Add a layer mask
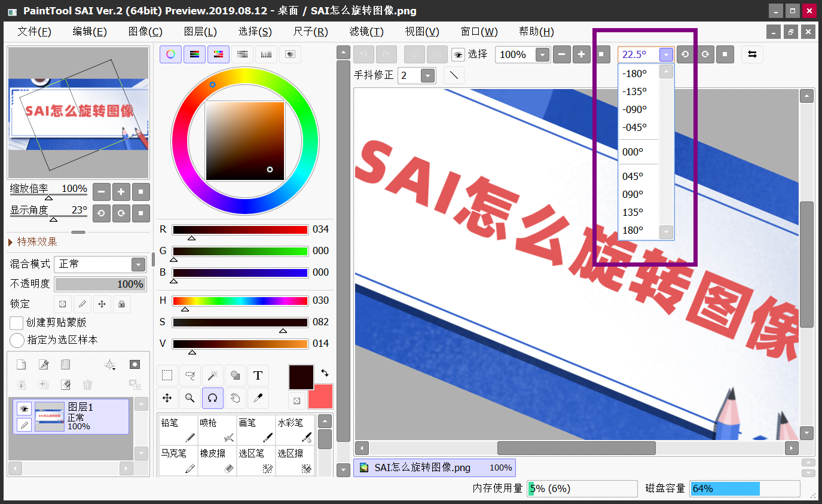The image size is (822, 504). (x=135, y=364)
